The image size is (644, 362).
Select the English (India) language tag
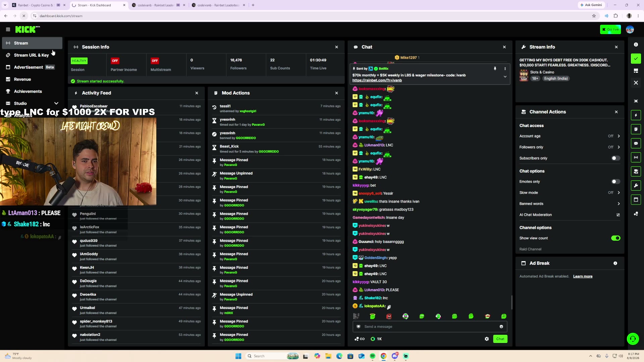pyautogui.click(x=556, y=79)
